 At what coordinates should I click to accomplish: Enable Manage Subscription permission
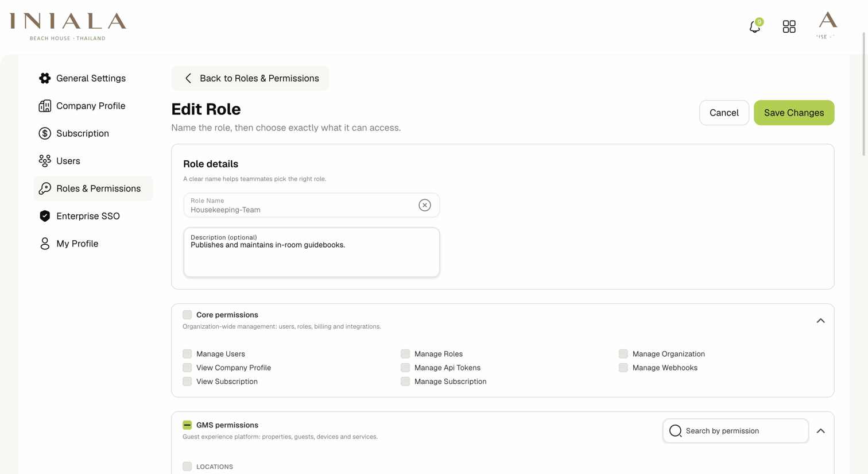[405, 381]
